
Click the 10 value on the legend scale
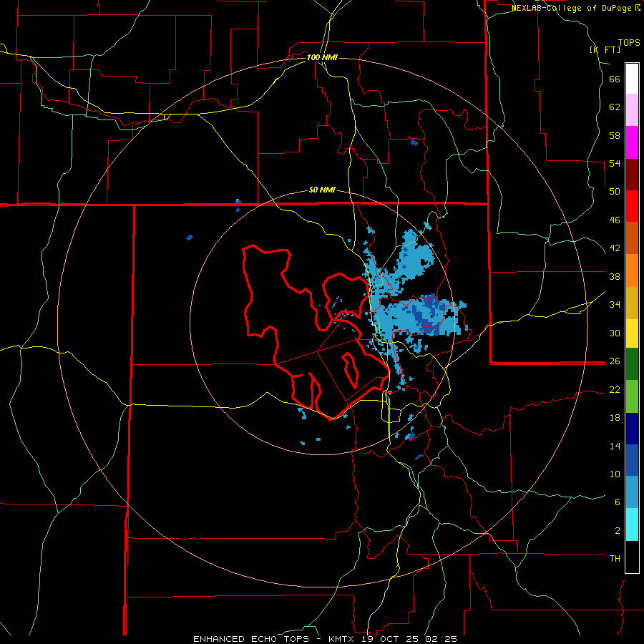[x=615, y=474]
